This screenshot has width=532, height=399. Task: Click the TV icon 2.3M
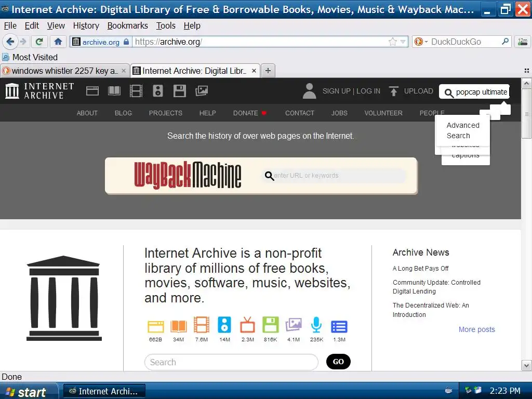[247, 325]
